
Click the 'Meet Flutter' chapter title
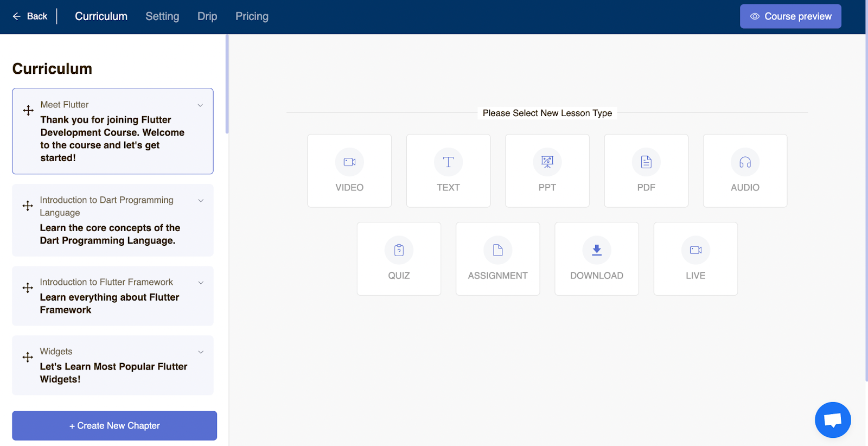[x=65, y=105]
